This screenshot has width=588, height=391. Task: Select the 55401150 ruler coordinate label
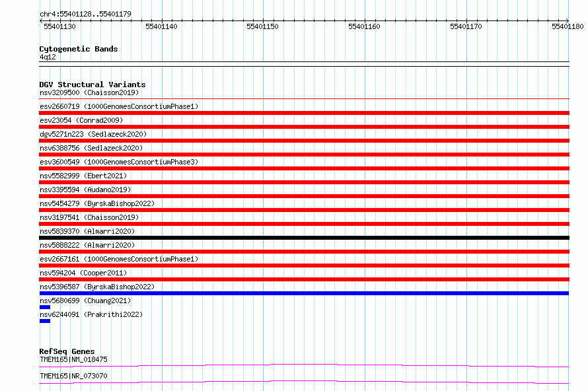point(262,26)
